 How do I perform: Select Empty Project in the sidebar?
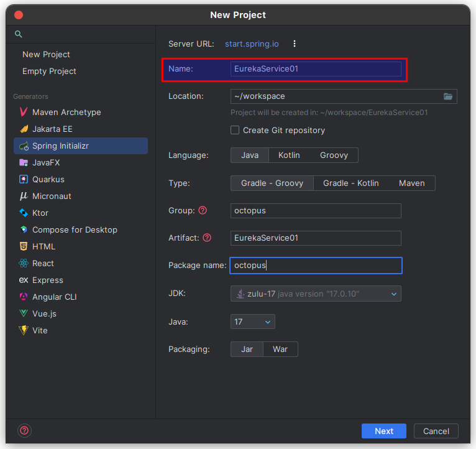tap(49, 71)
